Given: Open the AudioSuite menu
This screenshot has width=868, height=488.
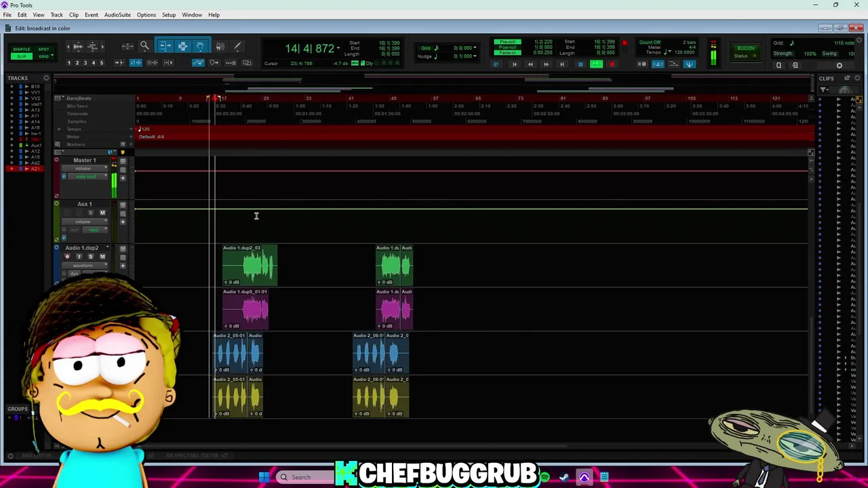Looking at the screenshot, I should click(x=117, y=15).
